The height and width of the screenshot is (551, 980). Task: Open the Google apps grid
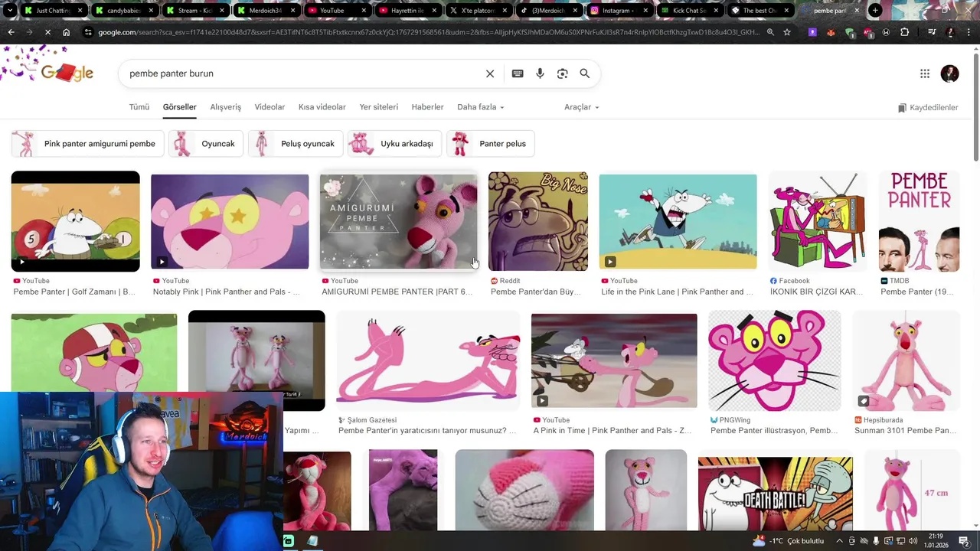coord(925,73)
